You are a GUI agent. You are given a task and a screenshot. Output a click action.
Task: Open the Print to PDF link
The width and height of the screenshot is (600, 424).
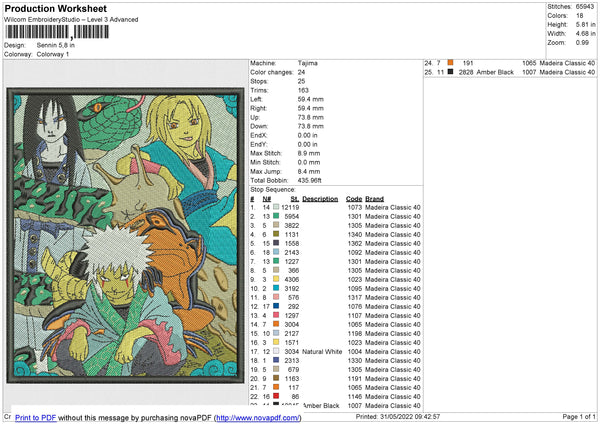(x=36, y=417)
